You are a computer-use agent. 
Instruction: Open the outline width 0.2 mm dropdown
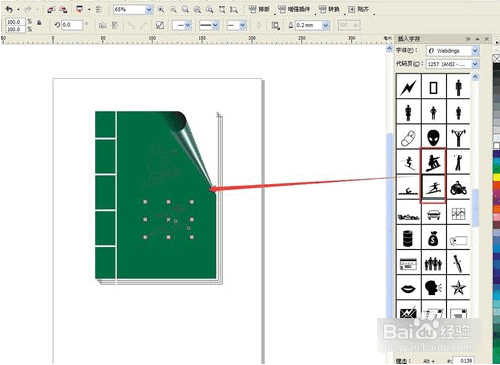(326, 25)
